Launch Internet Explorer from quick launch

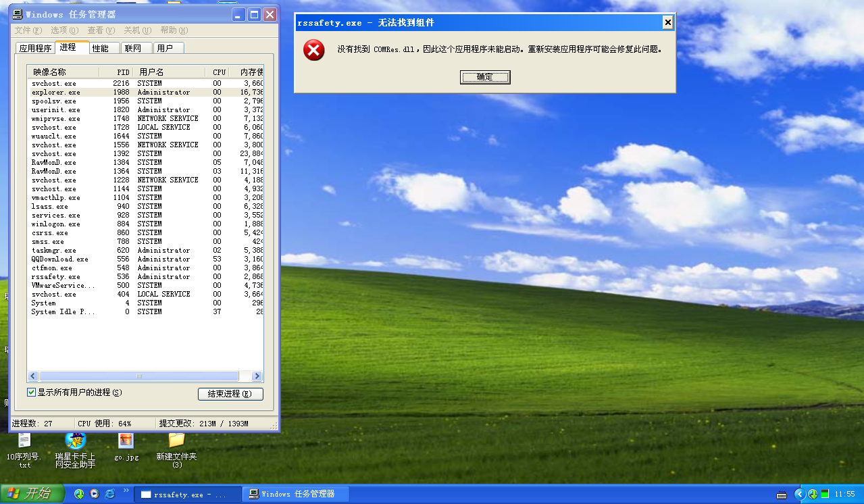(110, 494)
